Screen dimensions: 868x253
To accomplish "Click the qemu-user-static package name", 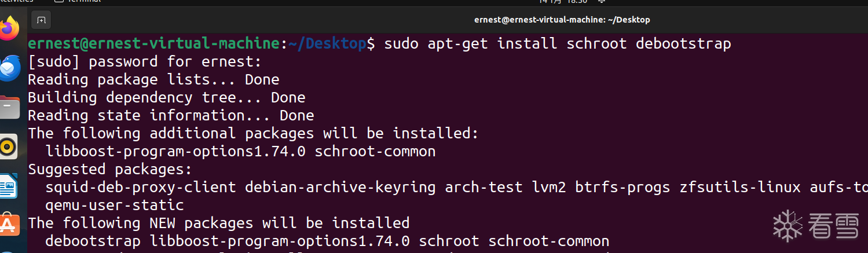I will click(x=115, y=205).
